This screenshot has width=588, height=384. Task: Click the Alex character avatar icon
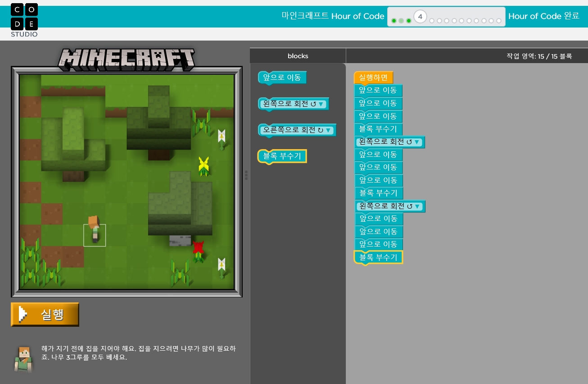point(23,359)
